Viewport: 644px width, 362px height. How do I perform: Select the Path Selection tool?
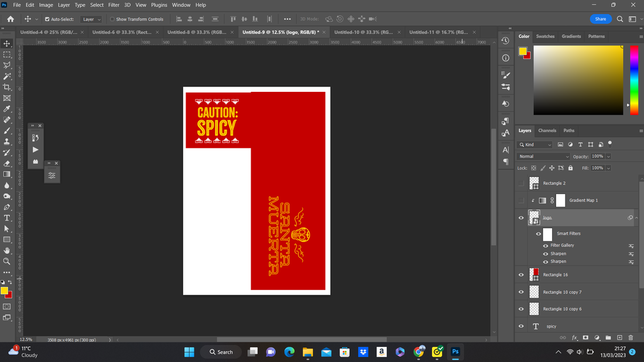(x=7, y=229)
